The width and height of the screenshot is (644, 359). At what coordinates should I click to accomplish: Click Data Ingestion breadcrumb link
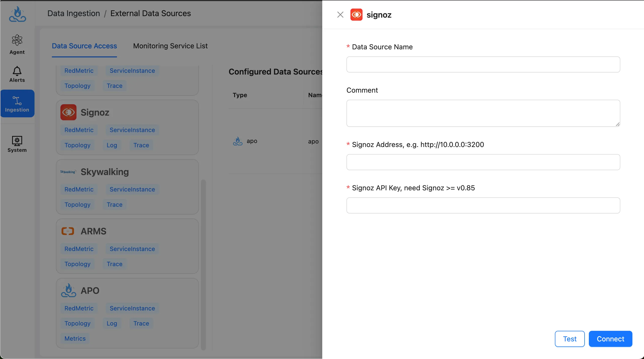pyautogui.click(x=74, y=13)
